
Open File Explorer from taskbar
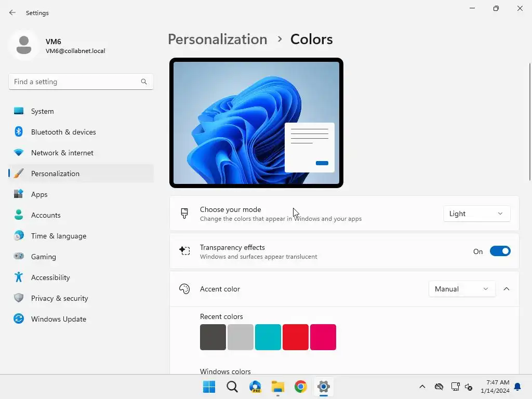coord(278,387)
